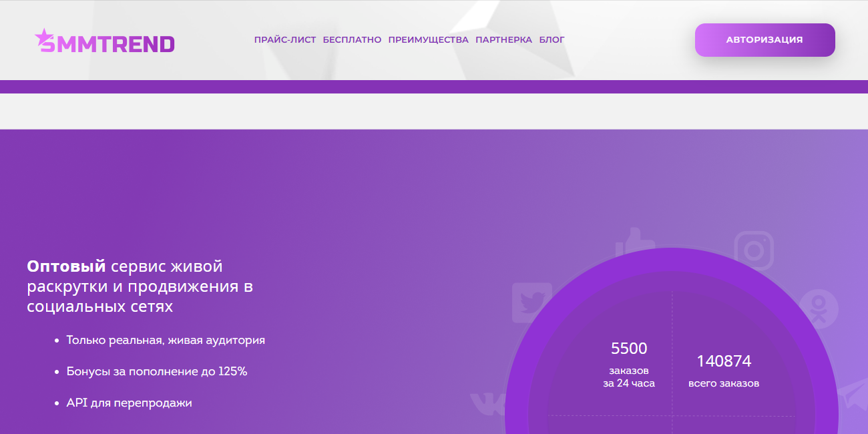The image size is (868, 434).
Task: Click the API для перепродажи bullet
Action: point(130,403)
